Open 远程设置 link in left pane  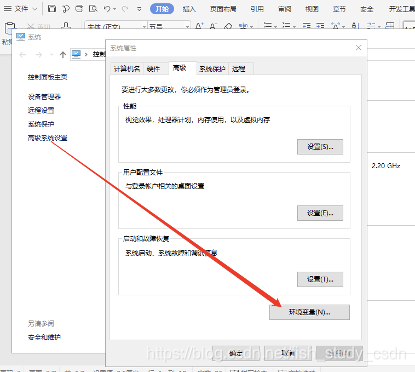(41, 110)
